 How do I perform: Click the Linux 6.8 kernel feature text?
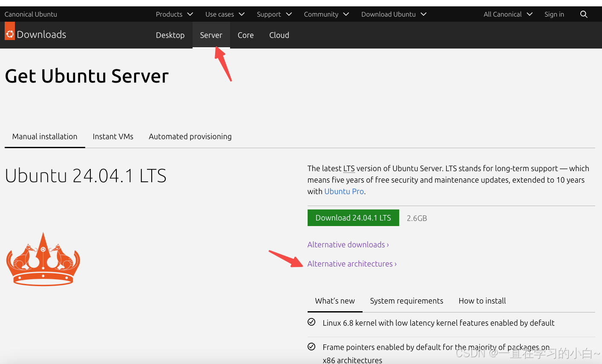click(438, 323)
